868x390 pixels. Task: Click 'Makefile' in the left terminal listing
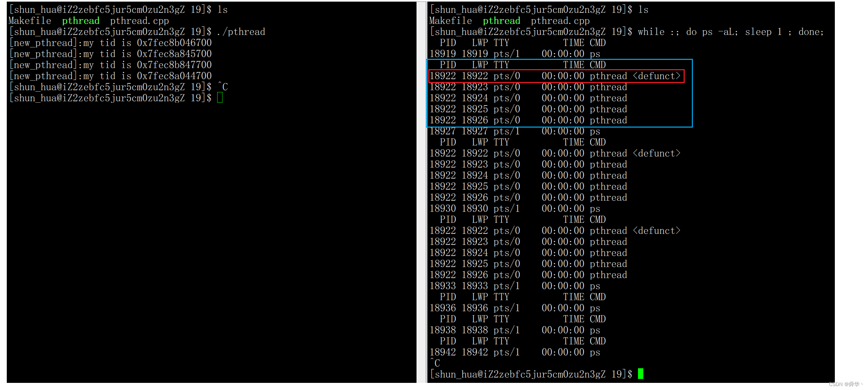(x=30, y=21)
